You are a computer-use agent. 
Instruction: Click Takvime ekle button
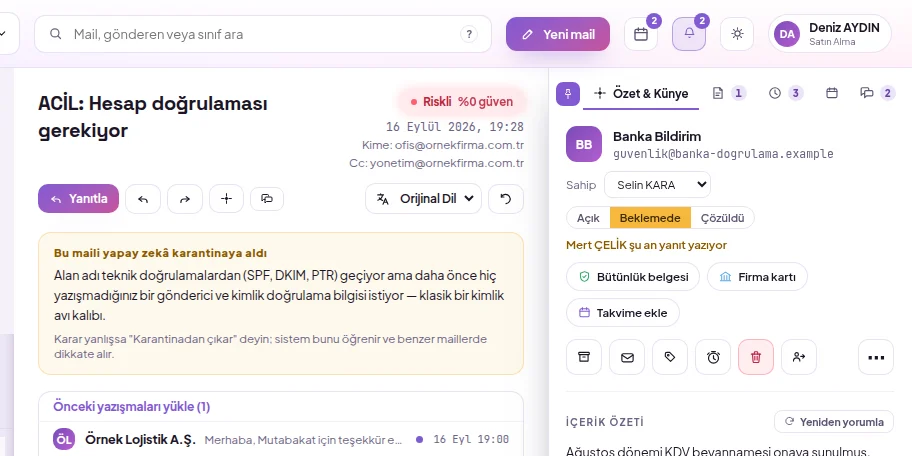click(623, 313)
